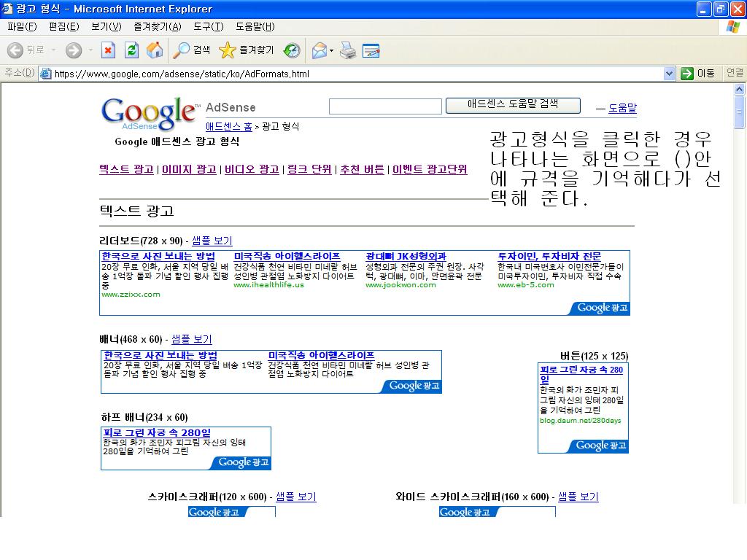
Task: Expand the back button history dropdown
Action: [x=53, y=50]
